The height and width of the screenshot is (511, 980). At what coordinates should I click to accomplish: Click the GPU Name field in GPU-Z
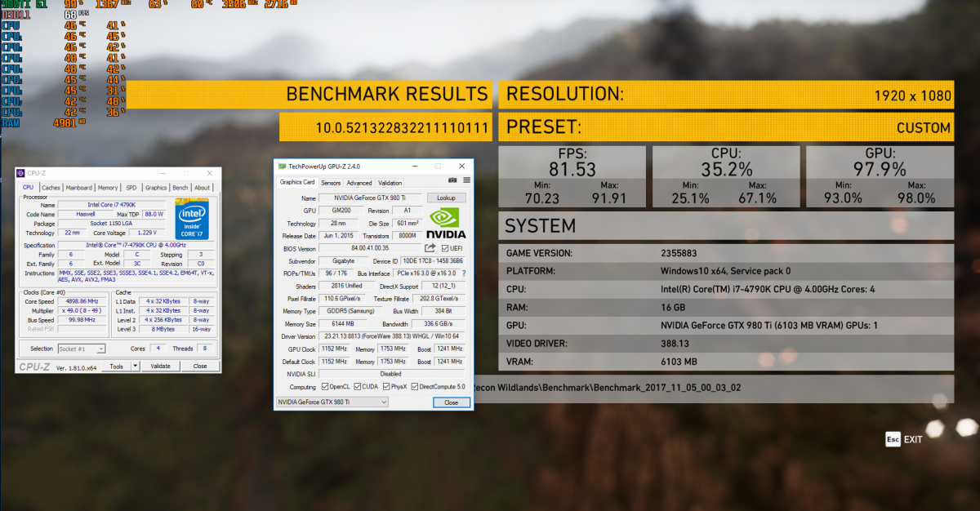tap(371, 198)
